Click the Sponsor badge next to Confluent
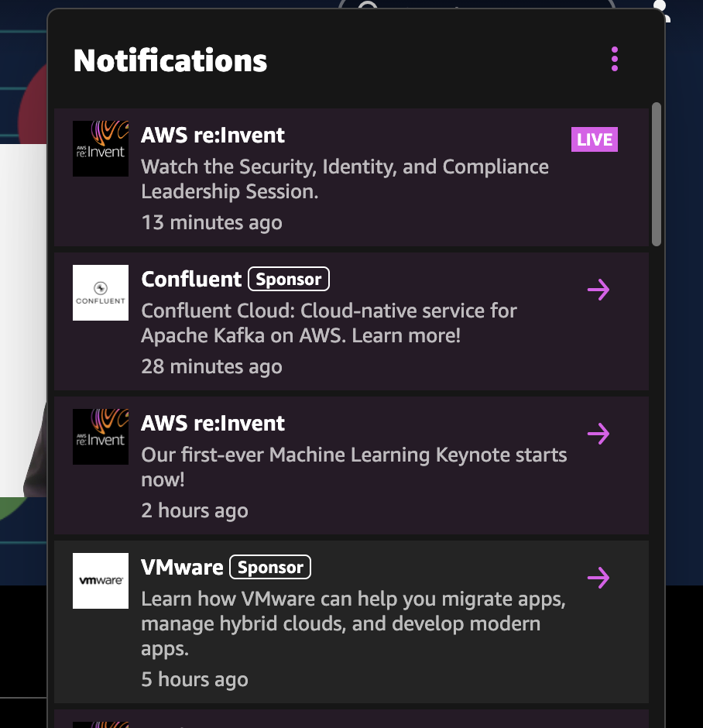The width and height of the screenshot is (703, 728). coord(289,279)
